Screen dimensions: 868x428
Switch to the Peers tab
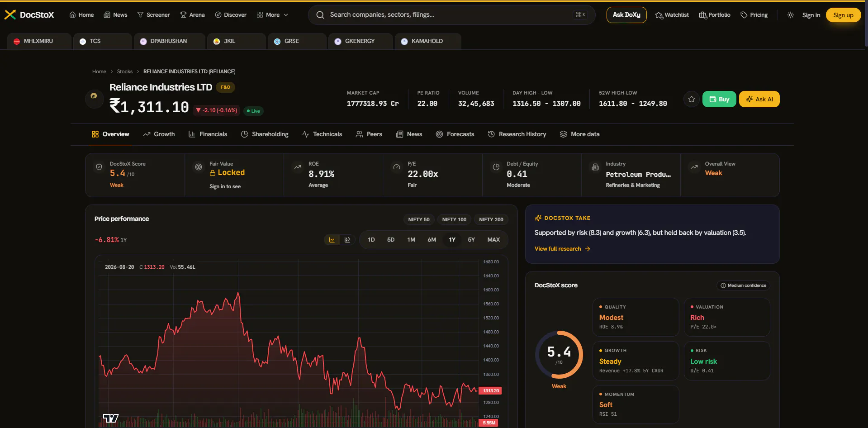pyautogui.click(x=369, y=134)
